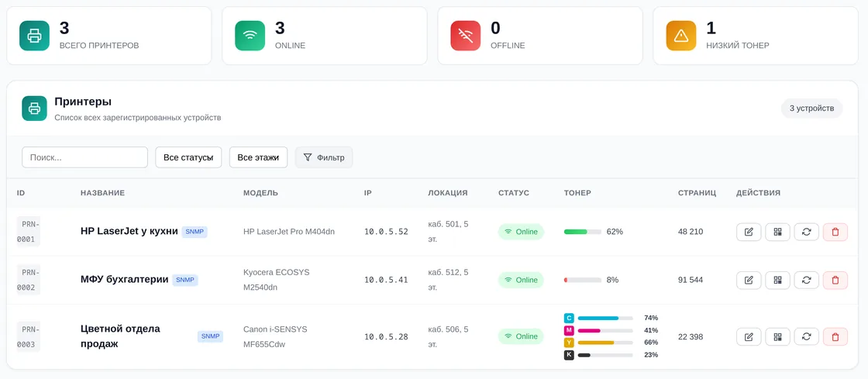Click the Статус column header

tap(514, 193)
